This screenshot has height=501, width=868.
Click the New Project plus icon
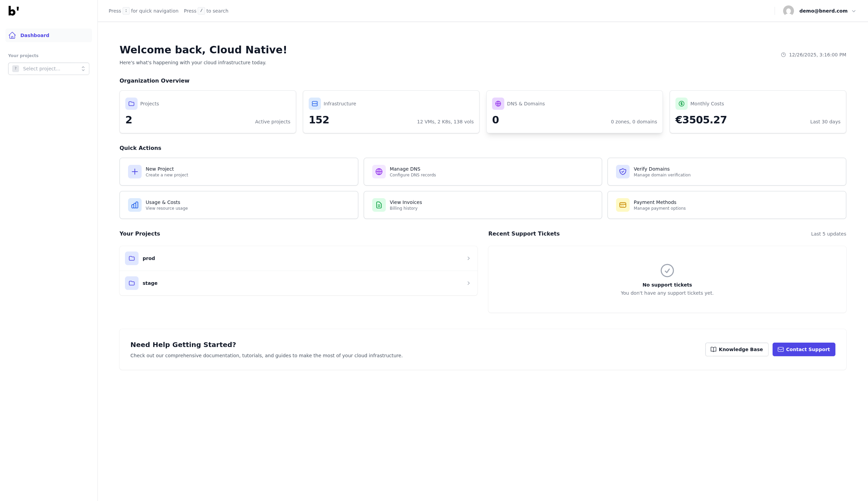coord(135,172)
